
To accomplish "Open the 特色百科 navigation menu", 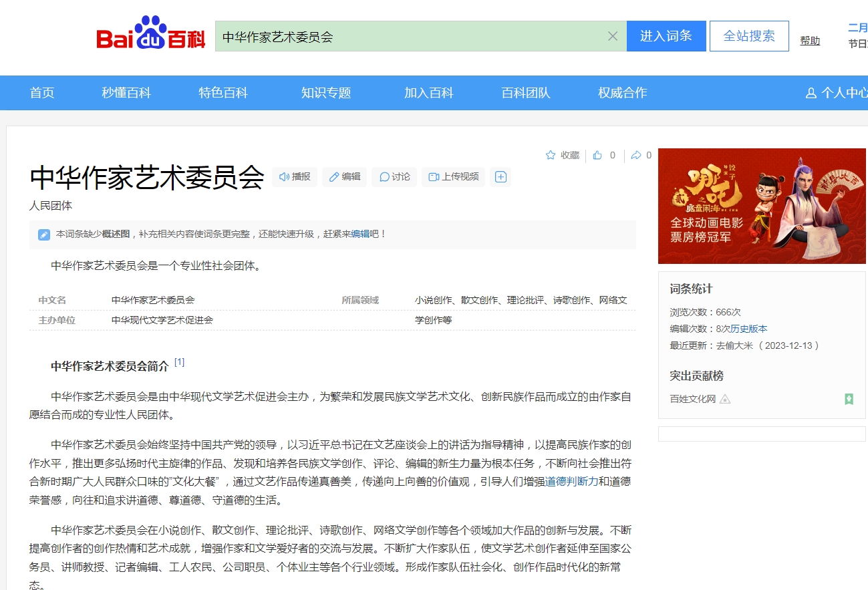I will (223, 93).
